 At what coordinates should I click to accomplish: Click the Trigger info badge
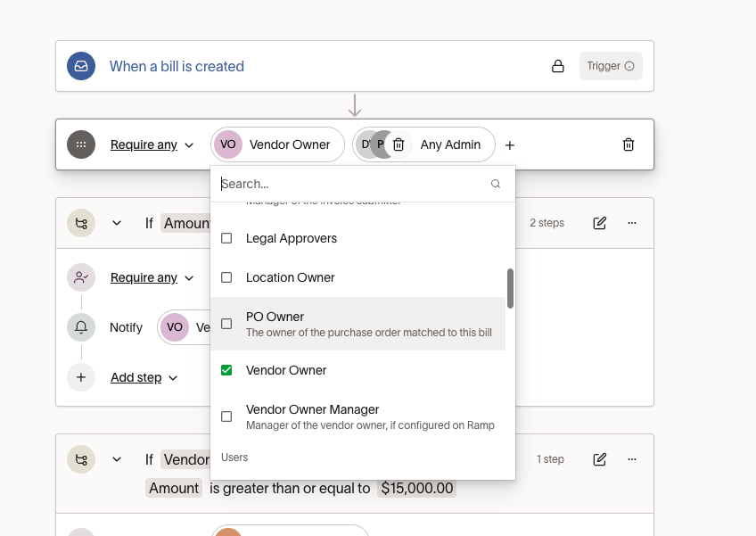click(x=611, y=66)
